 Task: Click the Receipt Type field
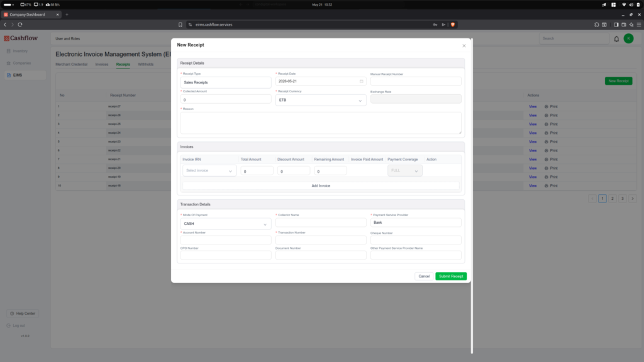click(x=226, y=82)
